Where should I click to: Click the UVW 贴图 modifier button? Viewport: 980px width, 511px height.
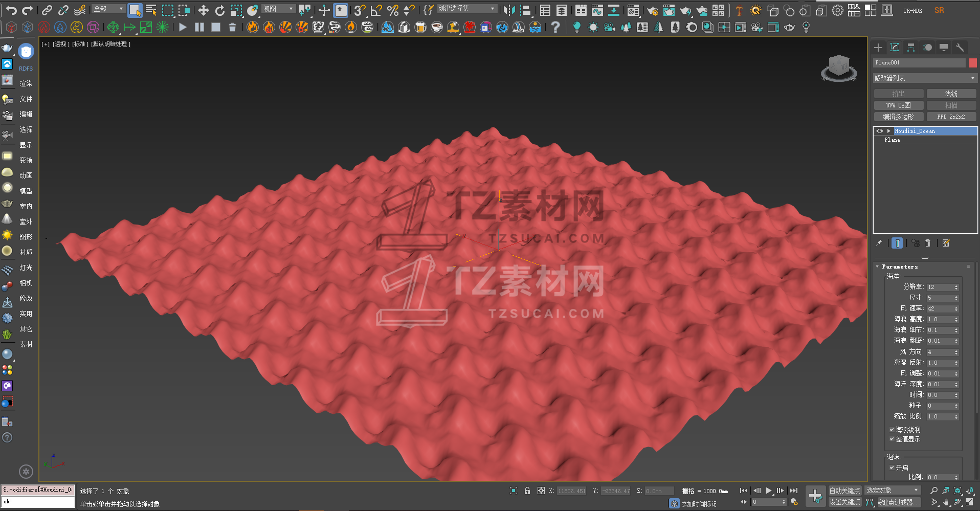(x=899, y=105)
